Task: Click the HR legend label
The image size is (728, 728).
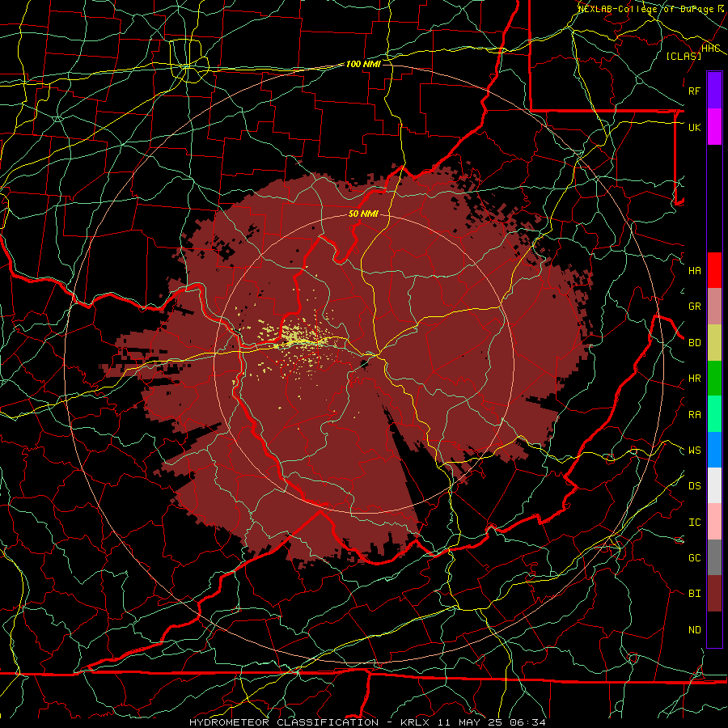Action: tap(695, 379)
